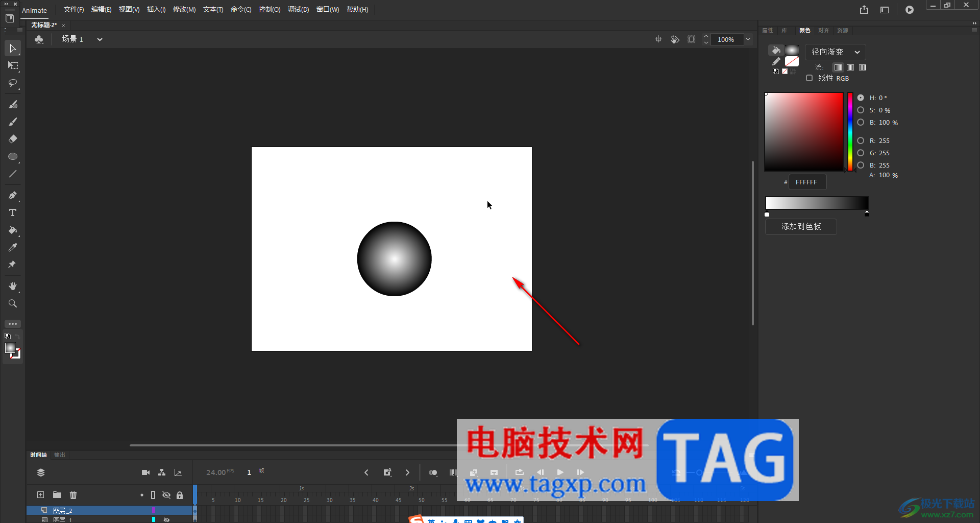Select the Paint Bucket tool
Screen dimensions: 980x523
coord(13,230)
